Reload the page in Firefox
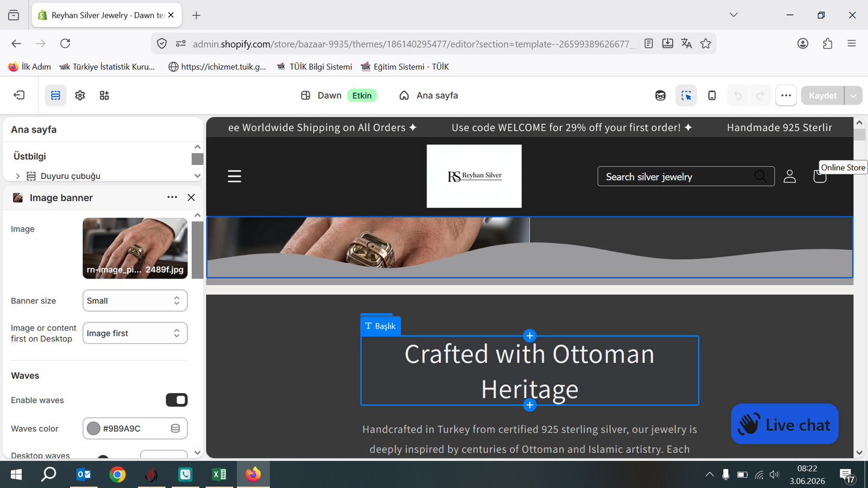 [x=65, y=43]
